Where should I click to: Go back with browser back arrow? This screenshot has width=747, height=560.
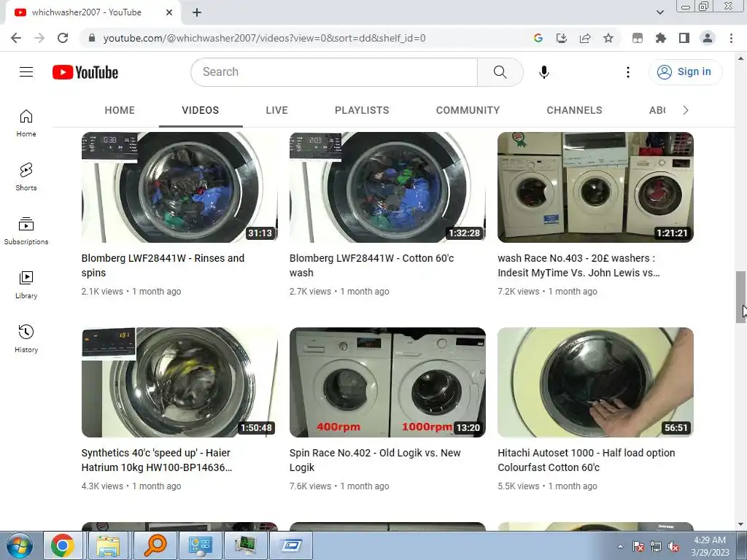click(16, 38)
